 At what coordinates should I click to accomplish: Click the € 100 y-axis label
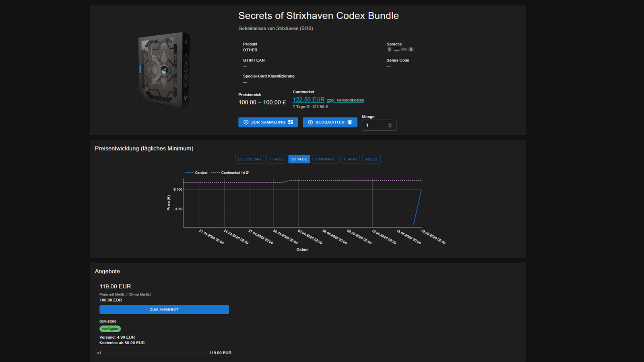pyautogui.click(x=178, y=189)
